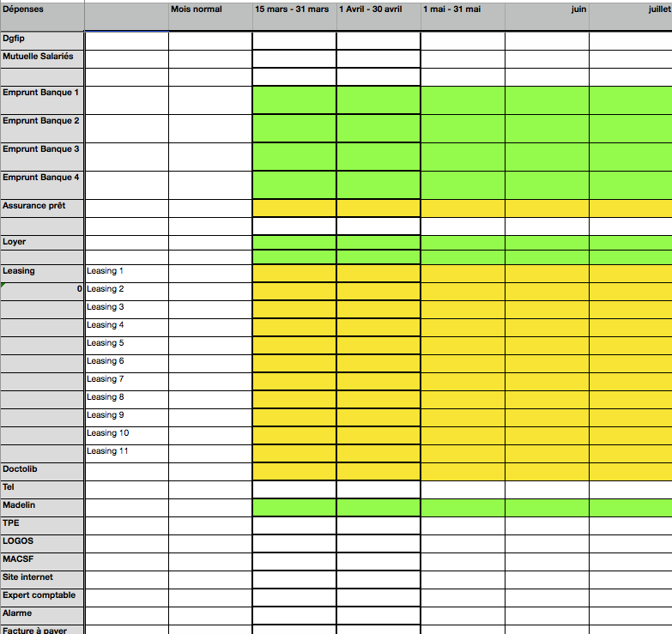
Task: Select the Doctolib row label
Action: [x=42, y=470]
